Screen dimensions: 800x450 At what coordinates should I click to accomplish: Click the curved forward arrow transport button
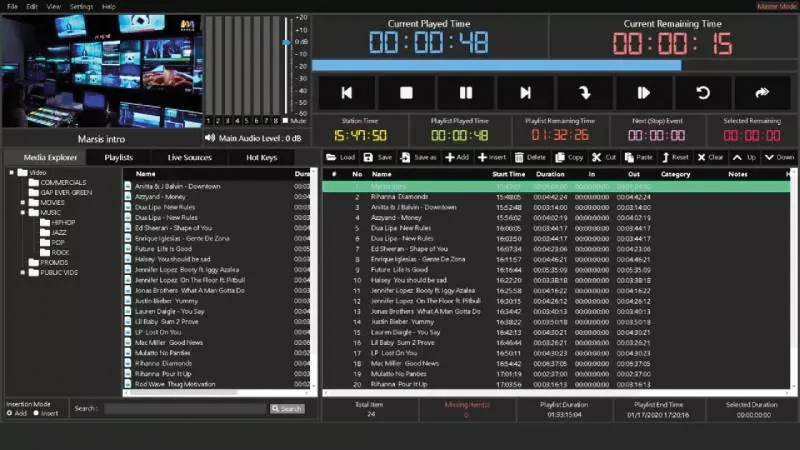(x=762, y=93)
